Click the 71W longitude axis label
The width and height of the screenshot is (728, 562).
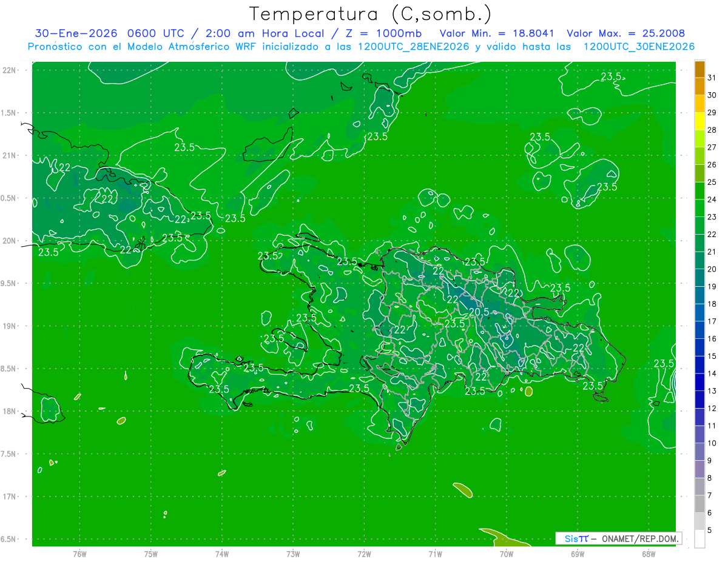pos(435,554)
